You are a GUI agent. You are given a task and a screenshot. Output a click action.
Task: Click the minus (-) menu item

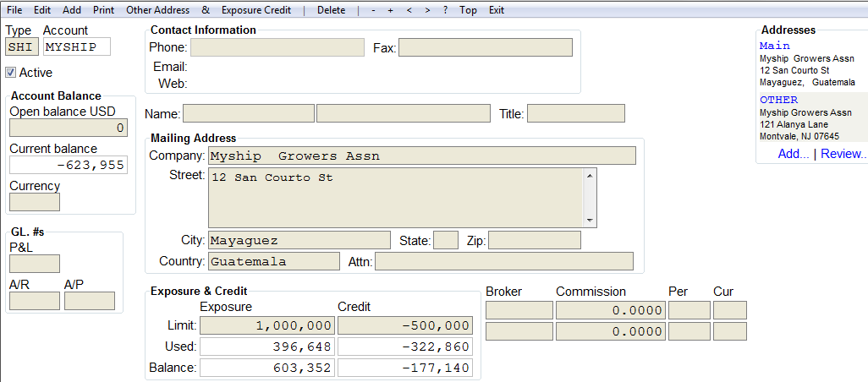374,10
